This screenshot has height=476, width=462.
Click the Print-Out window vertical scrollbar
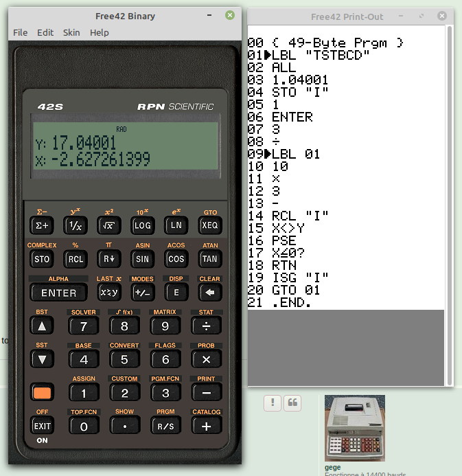tap(450, 205)
